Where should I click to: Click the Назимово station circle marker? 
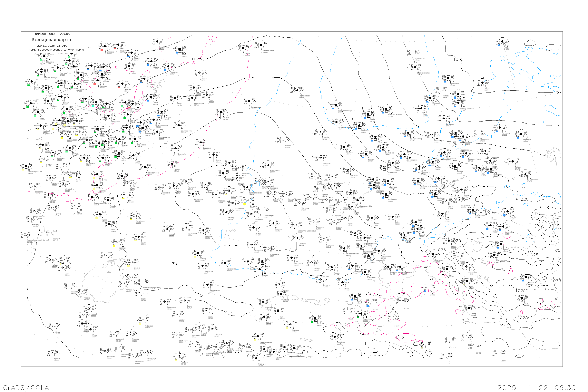(444, 118)
